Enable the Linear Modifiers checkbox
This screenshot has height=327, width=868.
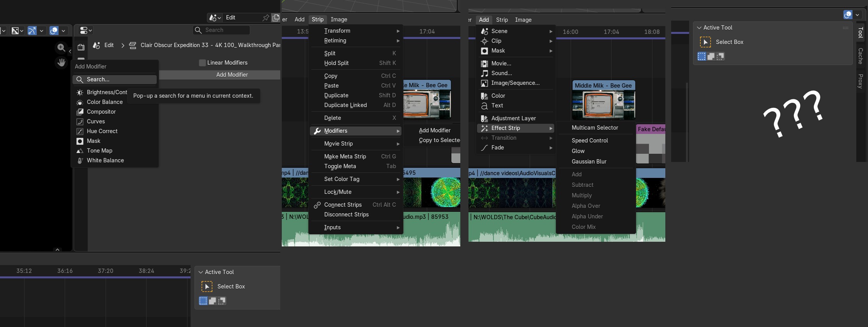click(202, 63)
